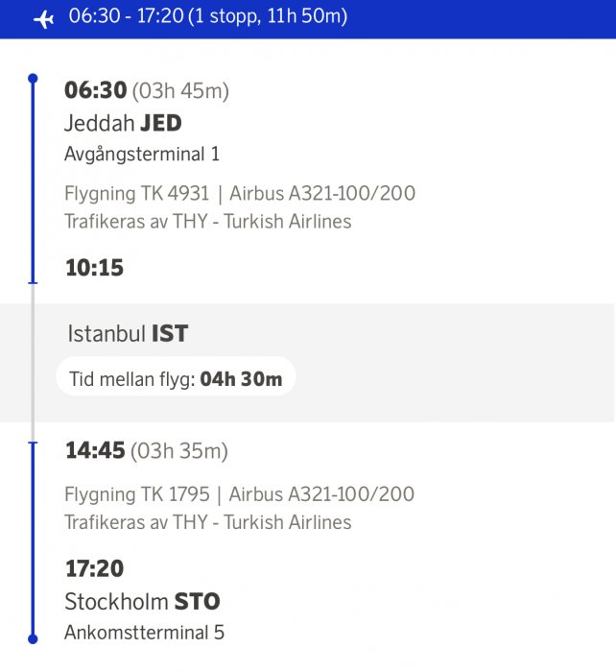This screenshot has height=672, width=616.
Task: Click the Stockholm STO destination name
Action: tap(142, 602)
